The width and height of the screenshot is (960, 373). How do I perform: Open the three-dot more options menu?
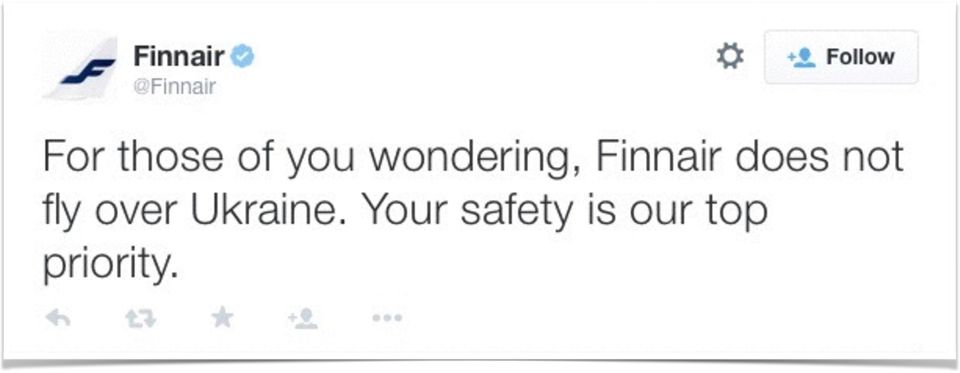[x=387, y=318]
